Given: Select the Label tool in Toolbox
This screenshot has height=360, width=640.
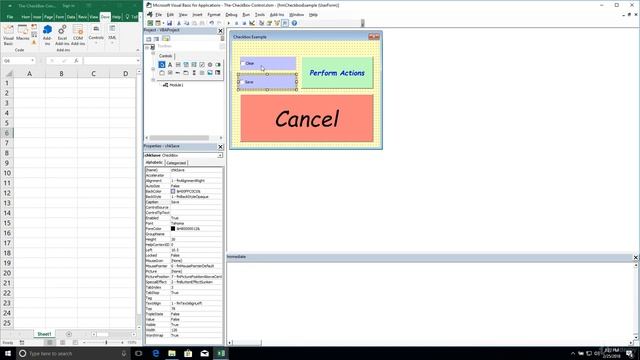Looking at the screenshot, I should (x=170, y=64).
